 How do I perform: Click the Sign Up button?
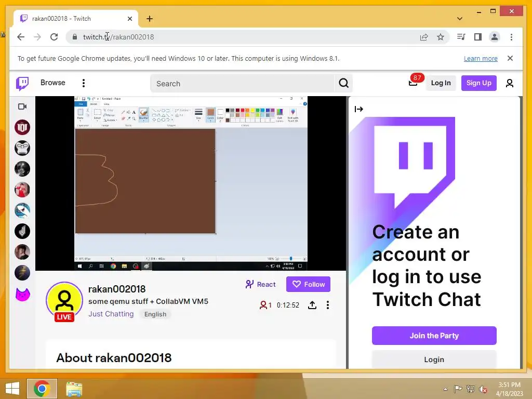point(478,83)
